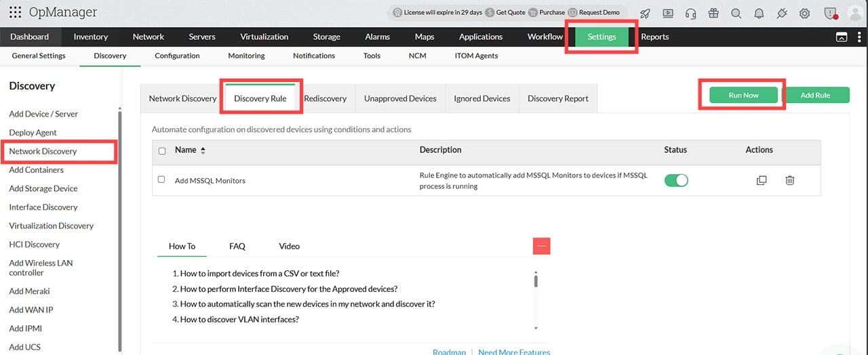Click the embed screen icon in nav bar
This screenshot has height=355, width=868.
point(842,37)
